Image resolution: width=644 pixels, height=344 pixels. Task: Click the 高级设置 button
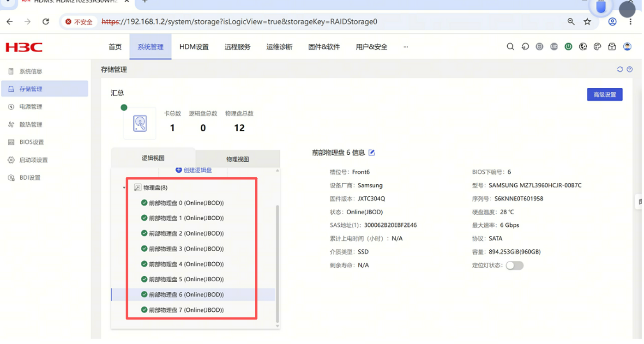pos(604,95)
